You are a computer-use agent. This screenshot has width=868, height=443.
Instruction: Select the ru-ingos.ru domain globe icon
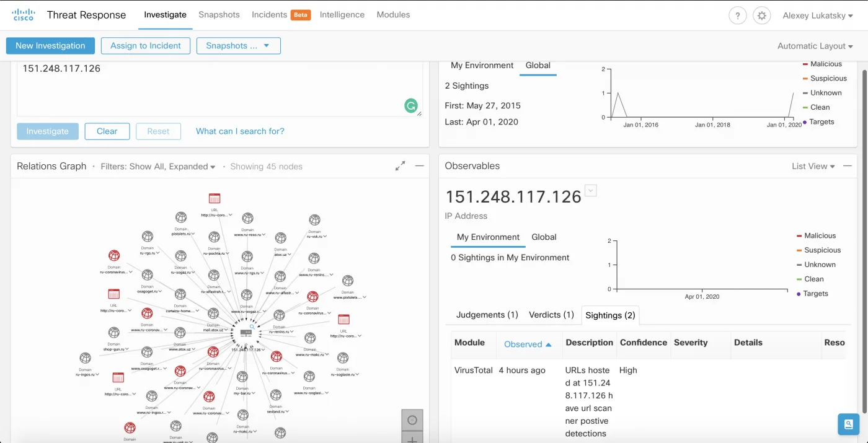pos(85,358)
